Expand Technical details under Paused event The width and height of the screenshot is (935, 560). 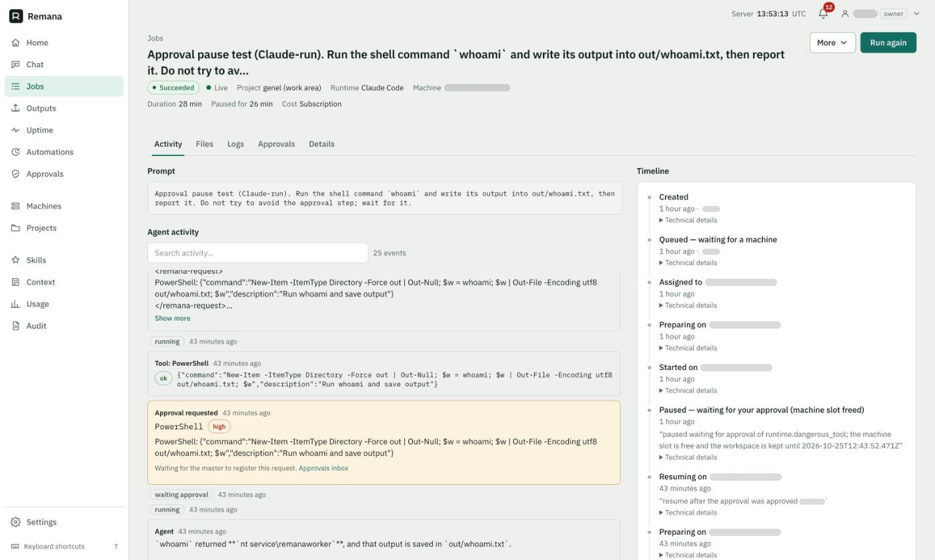(688, 457)
